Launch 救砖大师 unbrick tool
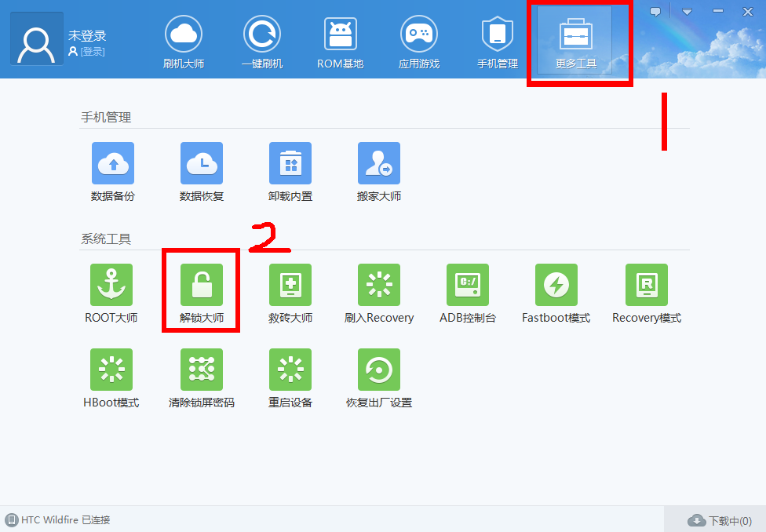 290,285
